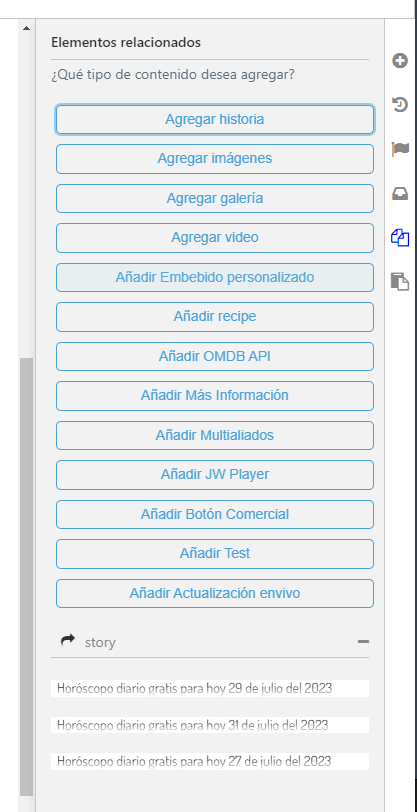
Task: Click the vertical scrollbar thumb
Action: click(x=26, y=576)
